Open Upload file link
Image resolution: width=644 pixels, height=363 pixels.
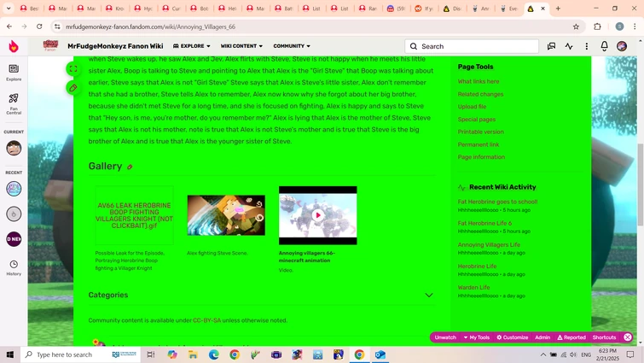pos(472,107)
